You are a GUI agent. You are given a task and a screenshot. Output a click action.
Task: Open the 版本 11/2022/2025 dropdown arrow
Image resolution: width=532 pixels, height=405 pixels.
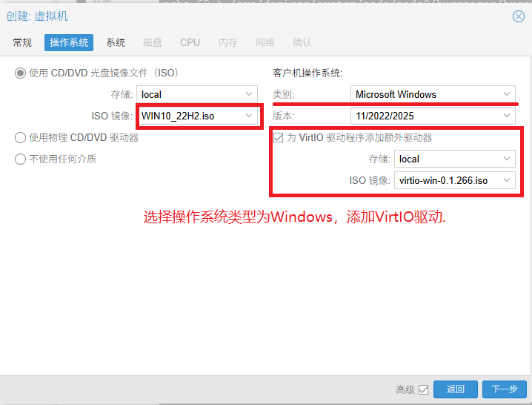pyautogui.click(x=507, y=116)
